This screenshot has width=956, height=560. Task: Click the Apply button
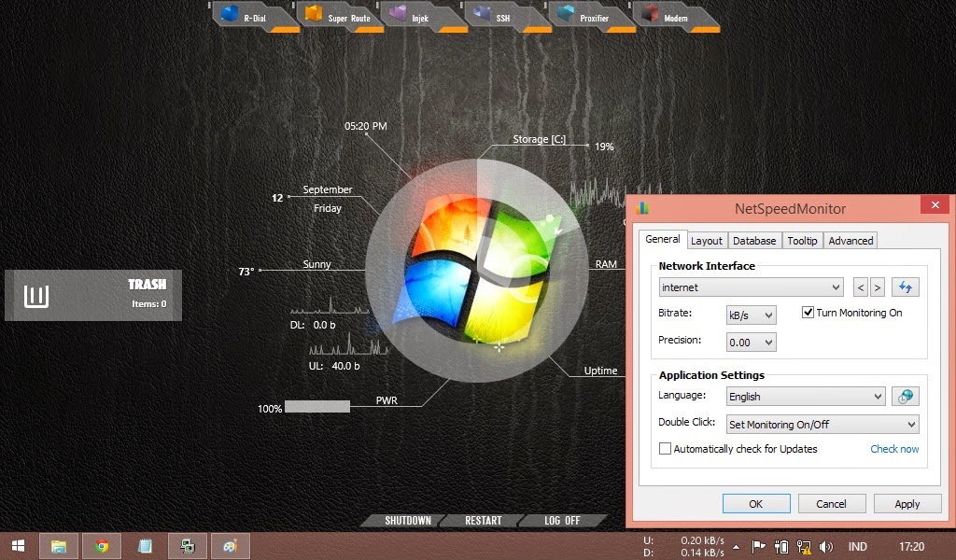(907, 504)
